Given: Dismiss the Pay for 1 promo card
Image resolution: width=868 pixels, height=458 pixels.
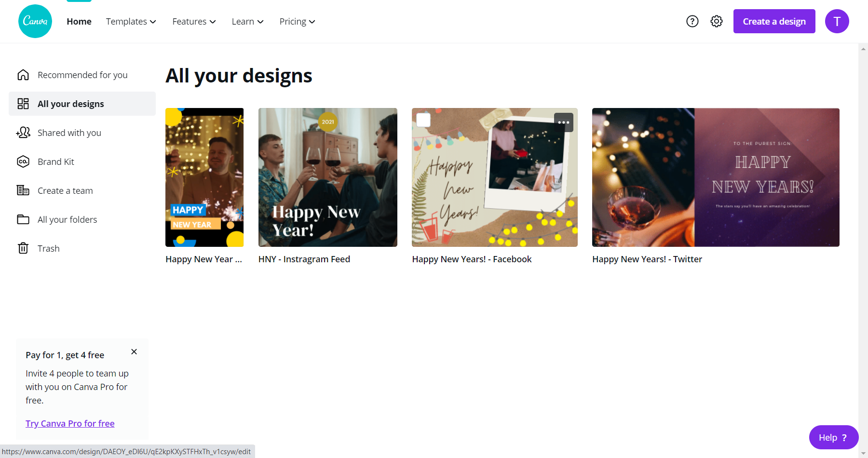Looking at the screenshot, I should (134, 352).
